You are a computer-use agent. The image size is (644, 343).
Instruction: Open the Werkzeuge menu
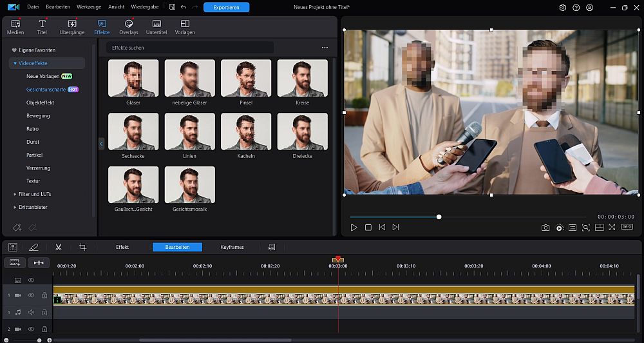[x=89, y=7]
